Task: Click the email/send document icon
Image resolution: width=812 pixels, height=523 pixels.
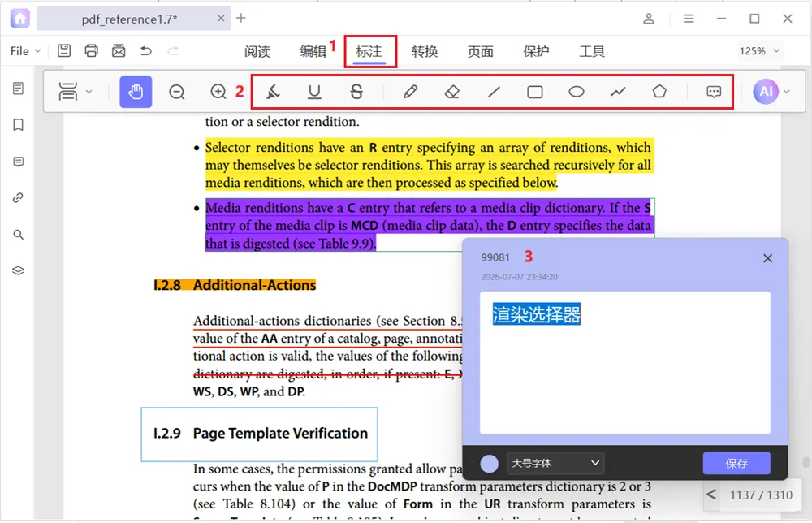Action: pos(119,50)
